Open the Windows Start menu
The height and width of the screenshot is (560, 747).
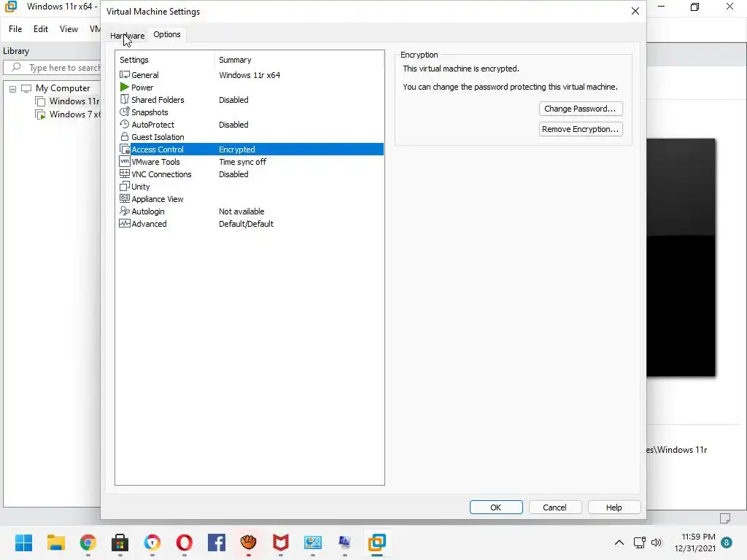click(23, 542)
